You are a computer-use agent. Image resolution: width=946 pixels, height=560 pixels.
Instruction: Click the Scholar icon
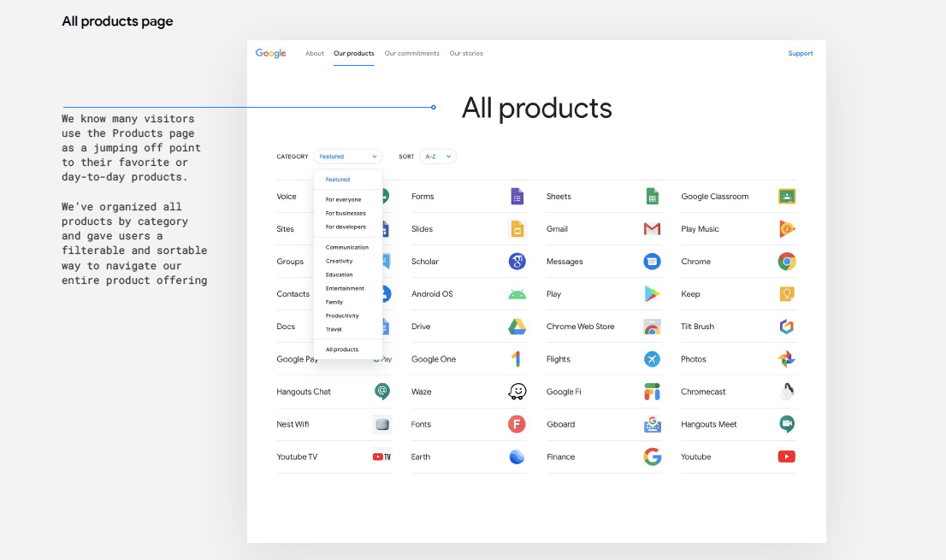pos(517,262)
